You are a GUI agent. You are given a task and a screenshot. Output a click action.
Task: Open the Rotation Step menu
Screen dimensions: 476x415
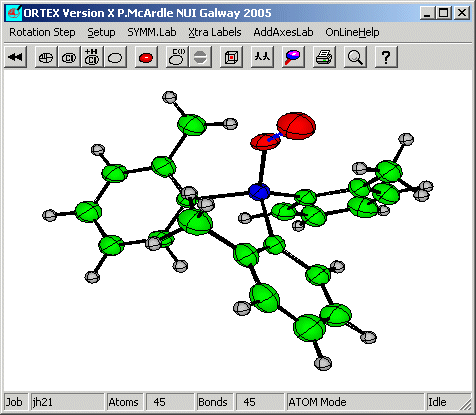coord(42,32)
